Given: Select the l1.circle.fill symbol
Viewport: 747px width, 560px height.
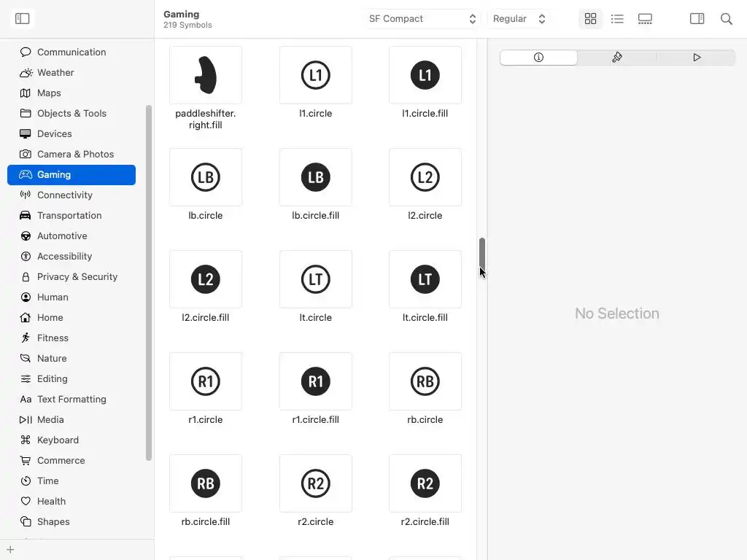Looking at the screenshot, I should 425,75.
